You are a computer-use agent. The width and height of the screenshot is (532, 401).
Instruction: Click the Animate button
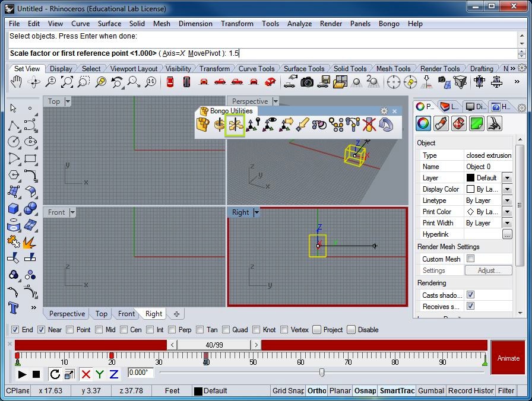coord(508,358)
